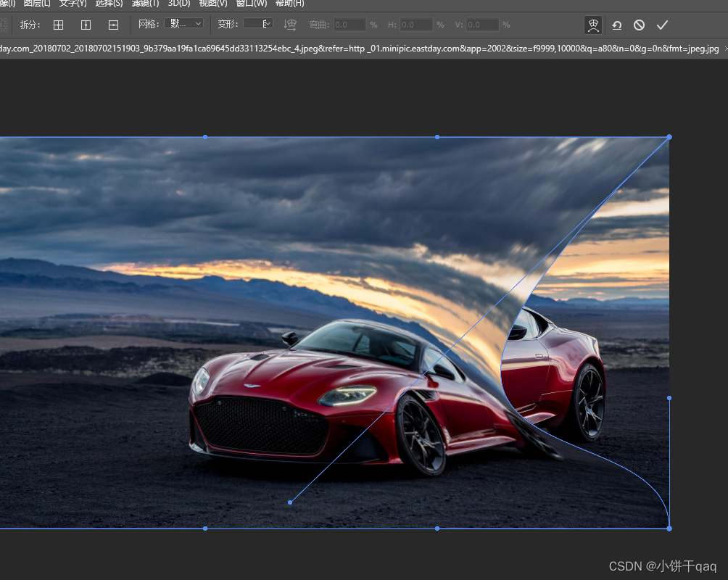
Task: Commit the transform with the checkmark icon
Action: (663, 25)
